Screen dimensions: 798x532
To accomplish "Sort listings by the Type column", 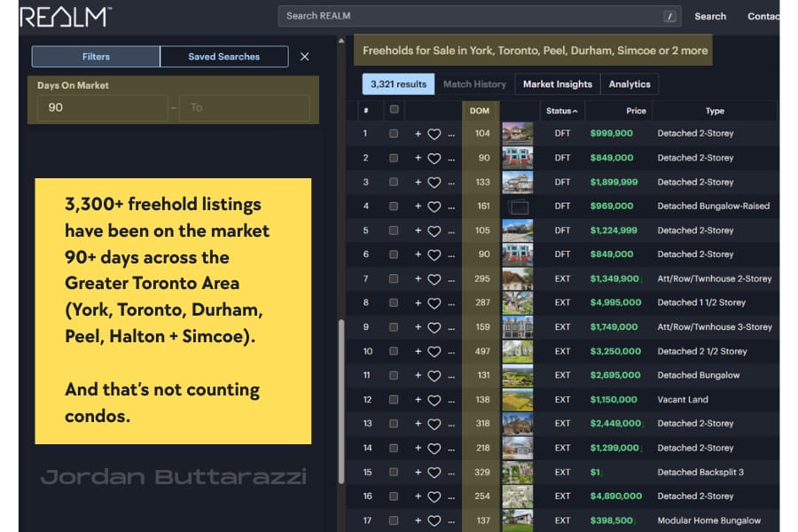I will point(715,111).
